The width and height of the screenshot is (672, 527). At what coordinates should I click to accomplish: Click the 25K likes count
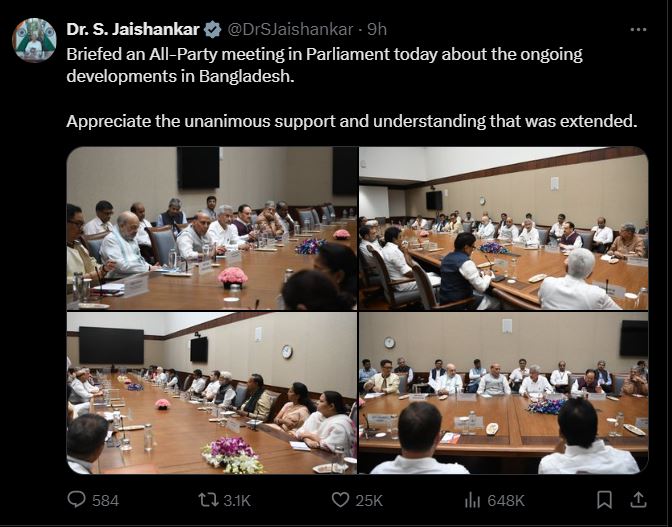tap(369, 500)
